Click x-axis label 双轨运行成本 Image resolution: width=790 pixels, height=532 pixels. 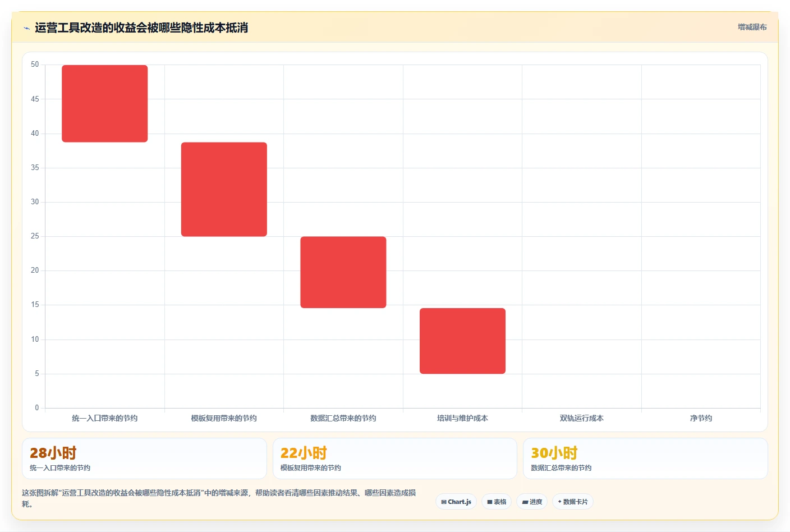(x=582, y=418)
